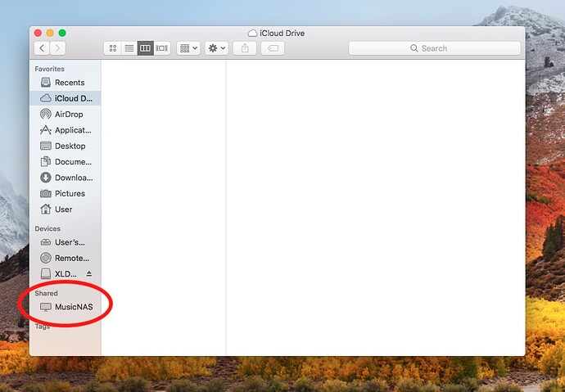The width and height of the screenshot is (565, 392).
Task: Click the Pictures camera icon
Action: coord(45,193)
